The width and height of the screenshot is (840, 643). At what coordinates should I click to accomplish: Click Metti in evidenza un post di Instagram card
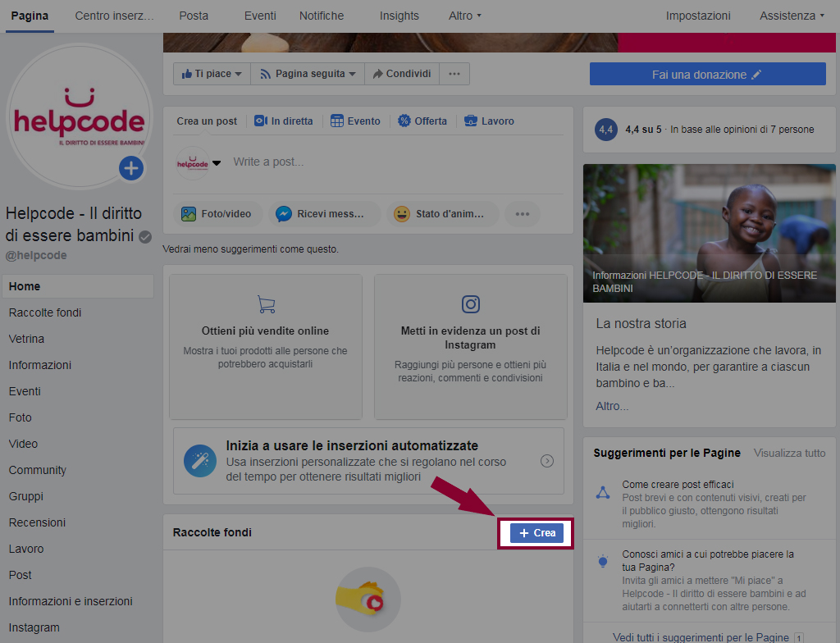coord(470,347)
